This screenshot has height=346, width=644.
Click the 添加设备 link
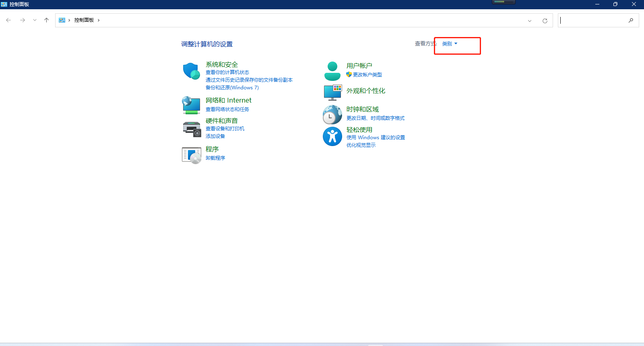[215, 136]
